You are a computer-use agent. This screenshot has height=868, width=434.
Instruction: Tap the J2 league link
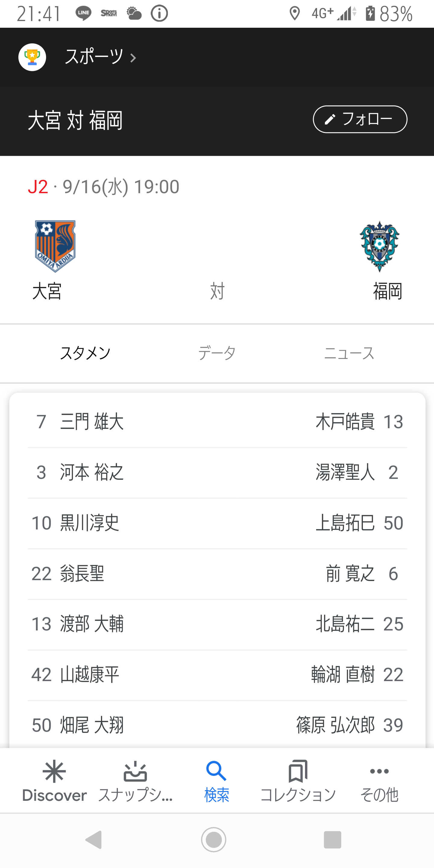pos(38,187)
